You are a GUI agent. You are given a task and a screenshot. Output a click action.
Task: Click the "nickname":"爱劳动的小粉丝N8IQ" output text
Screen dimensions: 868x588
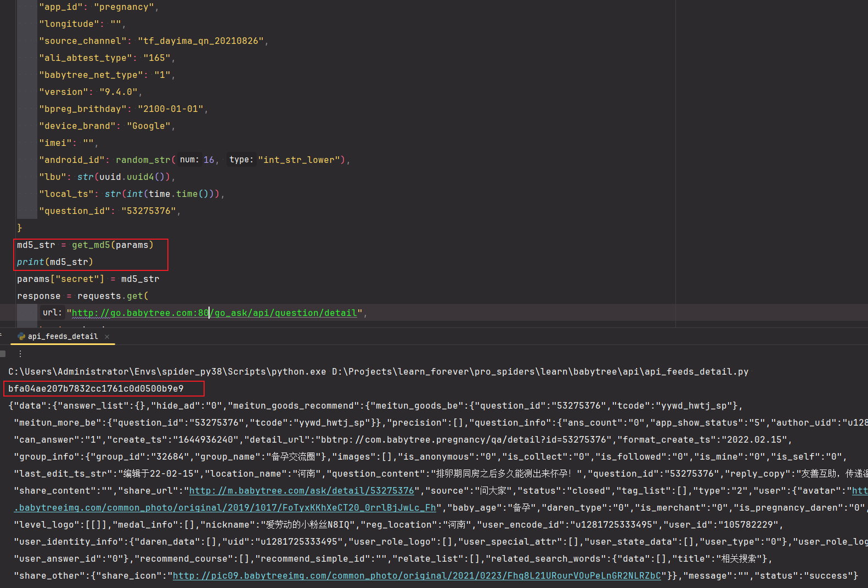(280, 525)
